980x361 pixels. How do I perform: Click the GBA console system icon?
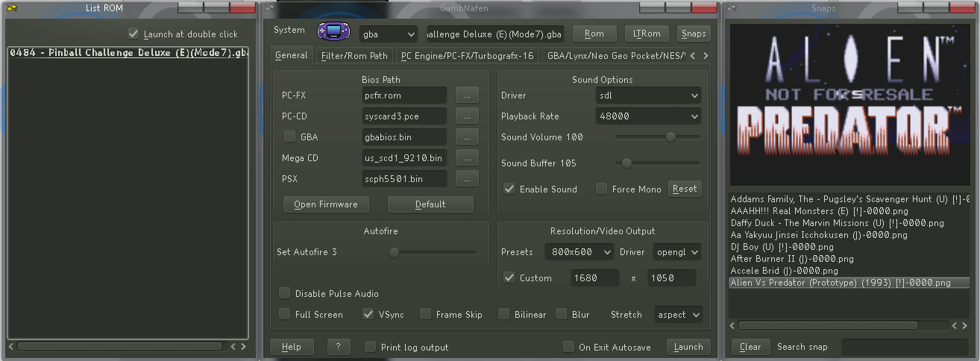tap(332, 33)
